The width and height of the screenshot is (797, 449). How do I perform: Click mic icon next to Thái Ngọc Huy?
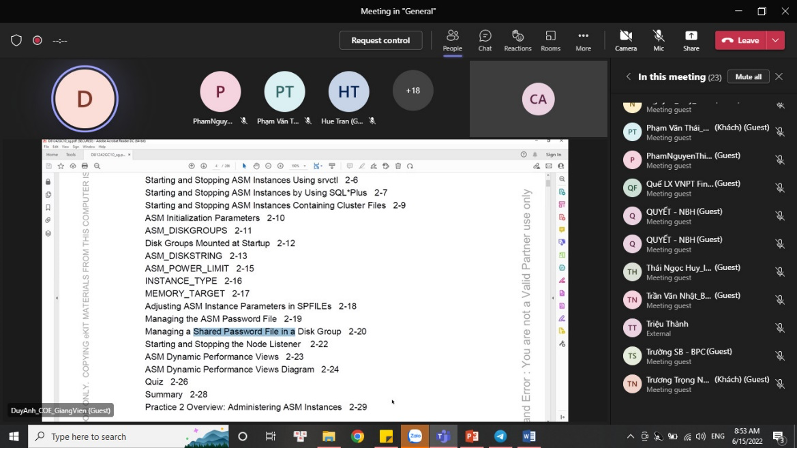pos(780,272)
